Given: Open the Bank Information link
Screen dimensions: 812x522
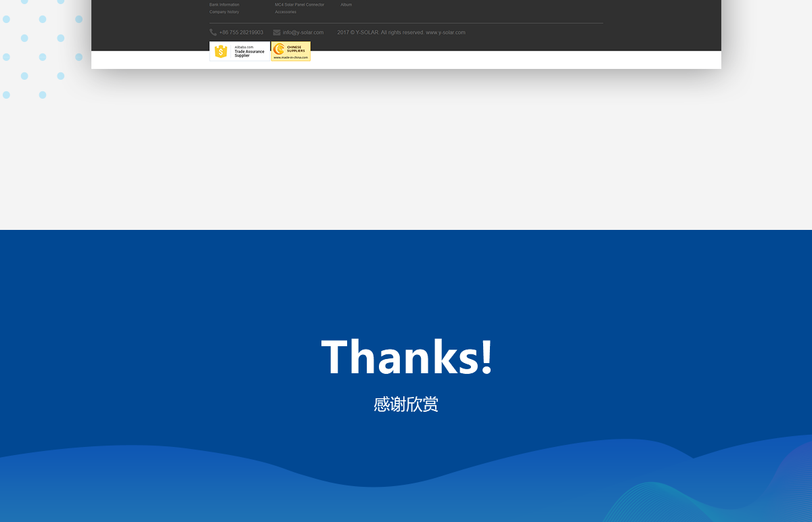Looking at the screenshot, I should pyautogui.click(x=225, y=5).
